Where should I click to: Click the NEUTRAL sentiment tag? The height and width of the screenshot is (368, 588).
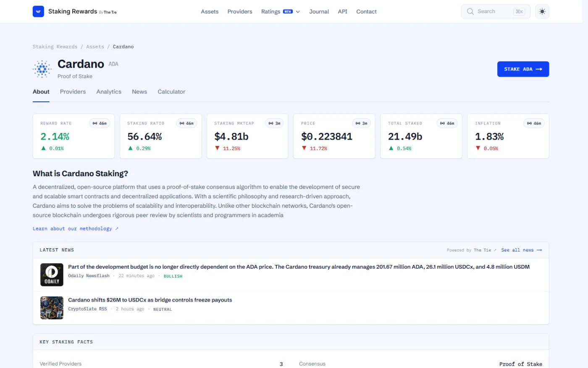point(163,310)
